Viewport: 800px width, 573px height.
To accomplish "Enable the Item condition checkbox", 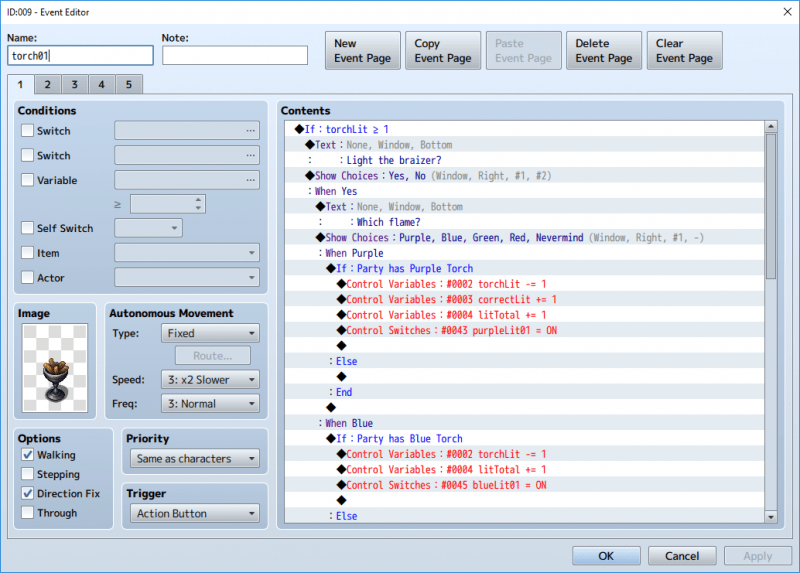I will pyautogui.click(x=28, y=253).
